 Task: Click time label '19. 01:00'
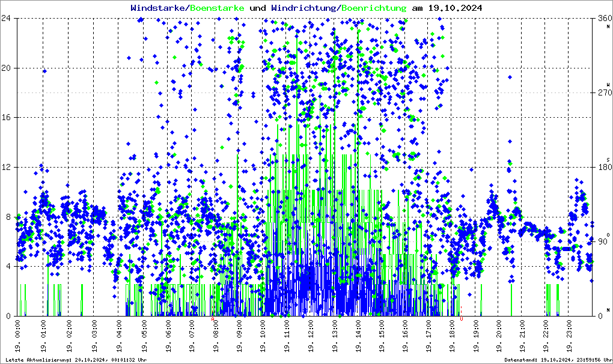(x=43, y=336)
